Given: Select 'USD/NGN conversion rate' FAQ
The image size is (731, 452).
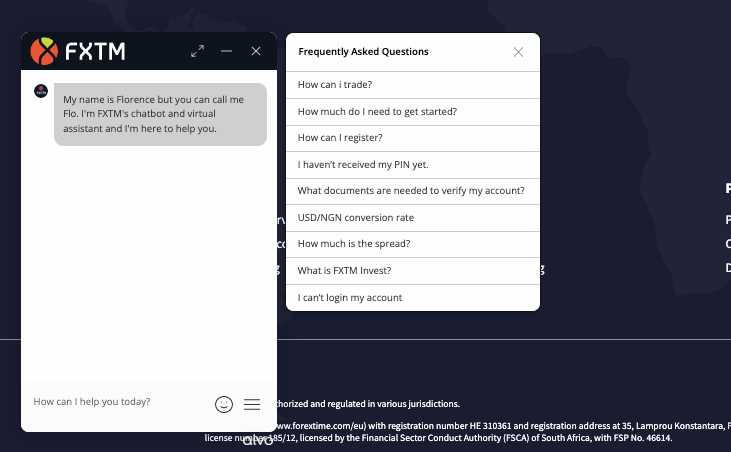Looking at the screenshot, I should coord(413,218).
